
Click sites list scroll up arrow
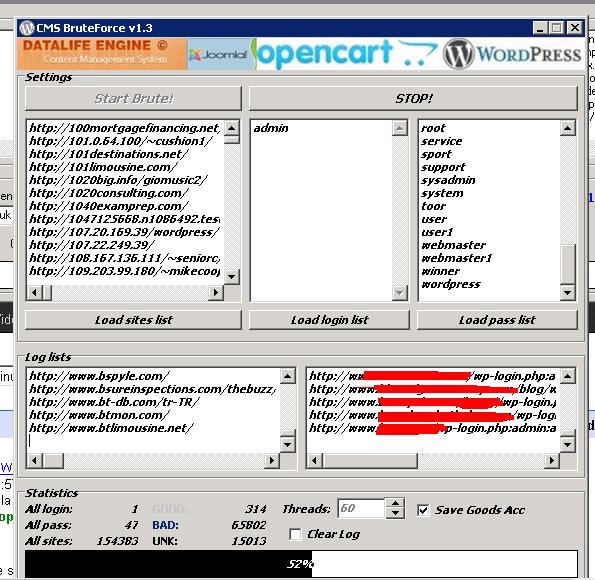pyautogui.click(x=231, y=128)
